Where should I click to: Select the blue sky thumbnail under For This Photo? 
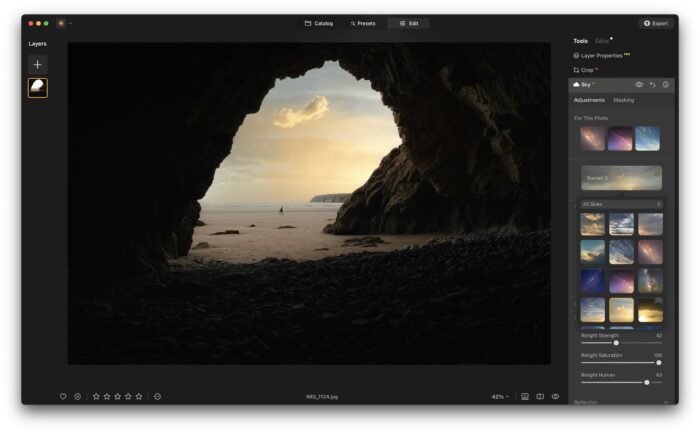point(647,138)
